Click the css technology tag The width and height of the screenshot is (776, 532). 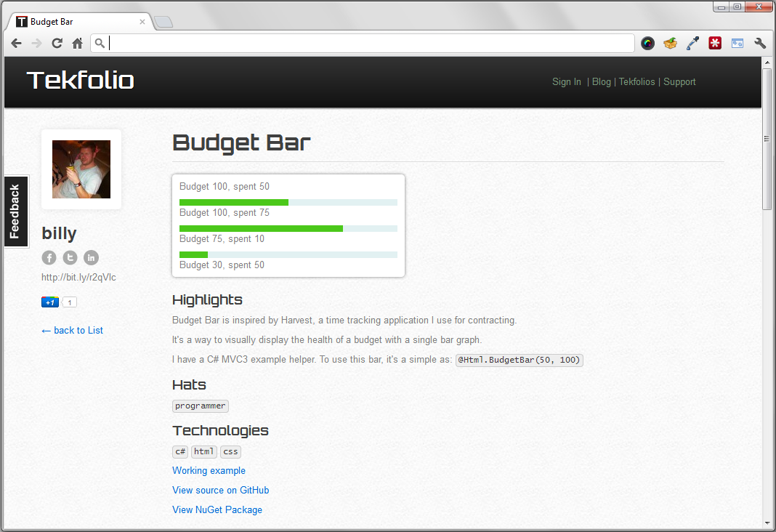click(230, 452)
